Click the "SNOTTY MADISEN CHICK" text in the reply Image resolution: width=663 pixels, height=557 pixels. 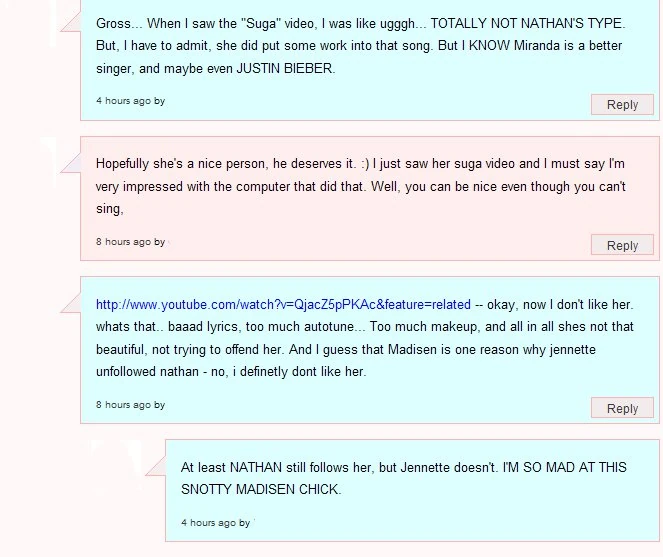tap(261, 489)
